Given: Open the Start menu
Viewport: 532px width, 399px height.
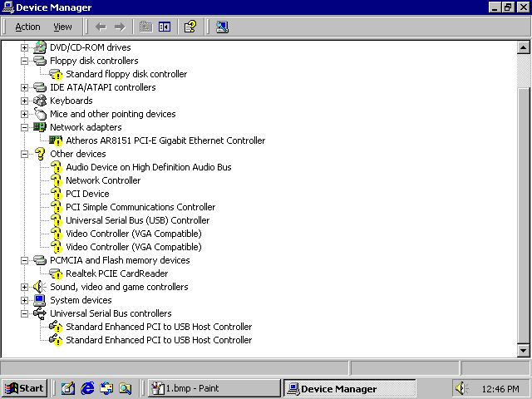Looking at the screenshot, I should [24, 388].
